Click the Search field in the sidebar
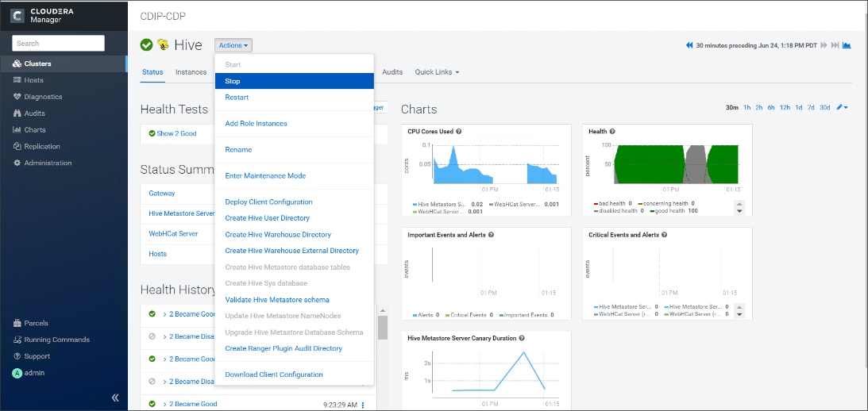 pos(59,43)
